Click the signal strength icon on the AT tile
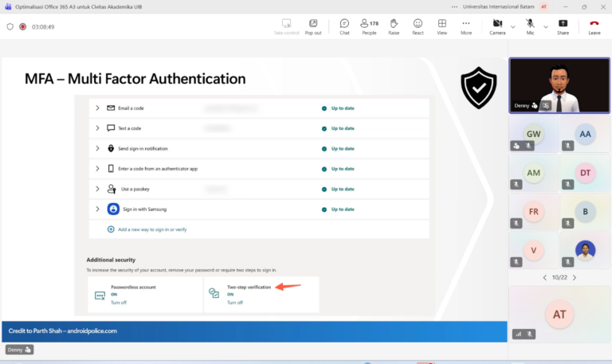The width and height of the screenshot is (612, 364). click(x=518, y=334)
